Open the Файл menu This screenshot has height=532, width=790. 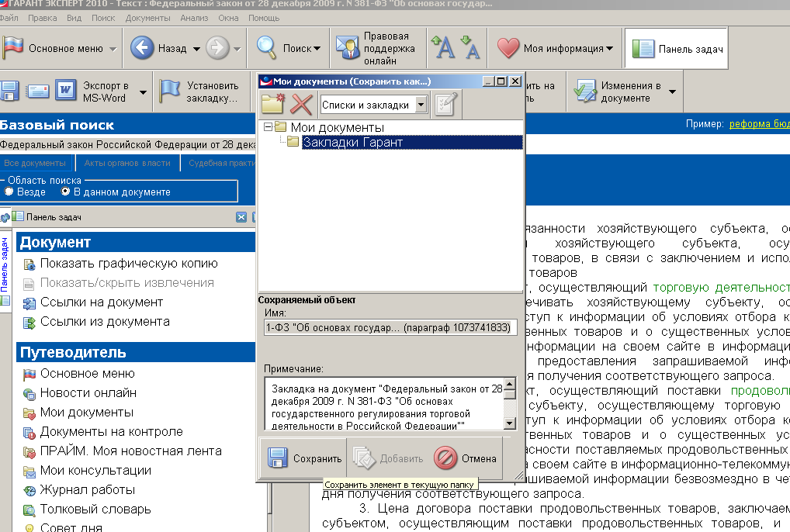tap(9, 18)
